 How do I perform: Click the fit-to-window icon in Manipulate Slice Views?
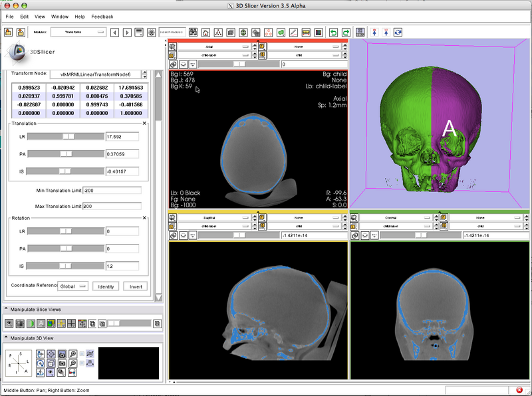[x=82, y=323]
